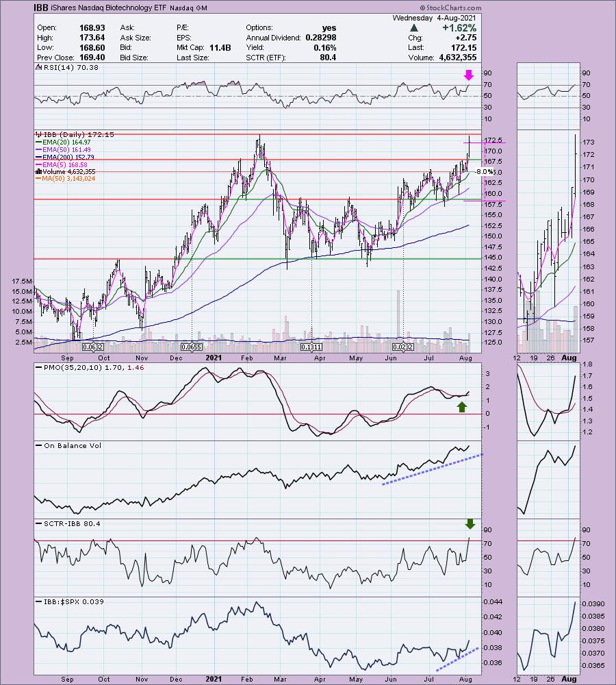Click the On Balance Vol panel label
616x685 pixels.
click(x=73, y=446)
